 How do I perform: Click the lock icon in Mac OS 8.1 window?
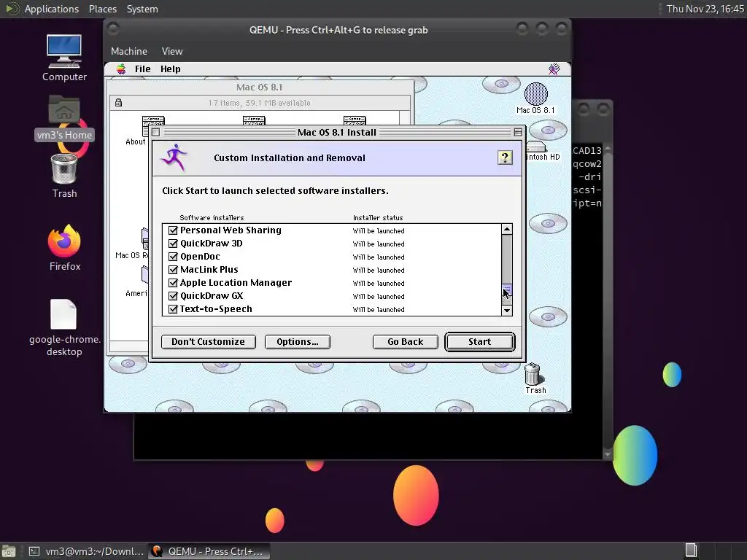119,102
